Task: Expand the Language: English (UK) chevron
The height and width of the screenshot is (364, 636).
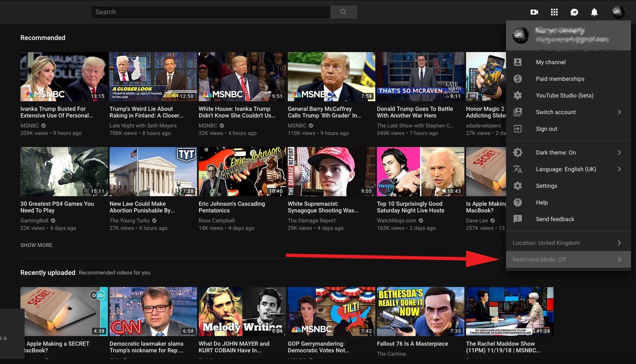Action: coord(619,169)
